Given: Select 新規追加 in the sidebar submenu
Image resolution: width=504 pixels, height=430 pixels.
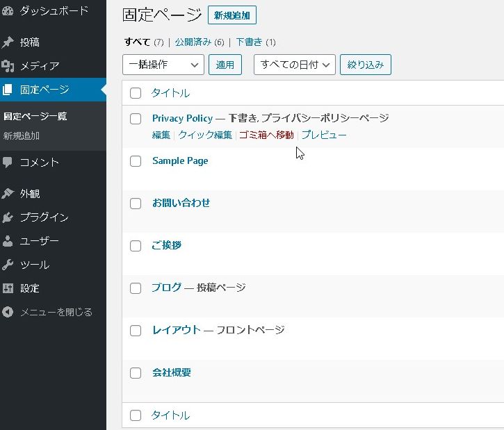Looking at the screenshot, I should 22,135.
